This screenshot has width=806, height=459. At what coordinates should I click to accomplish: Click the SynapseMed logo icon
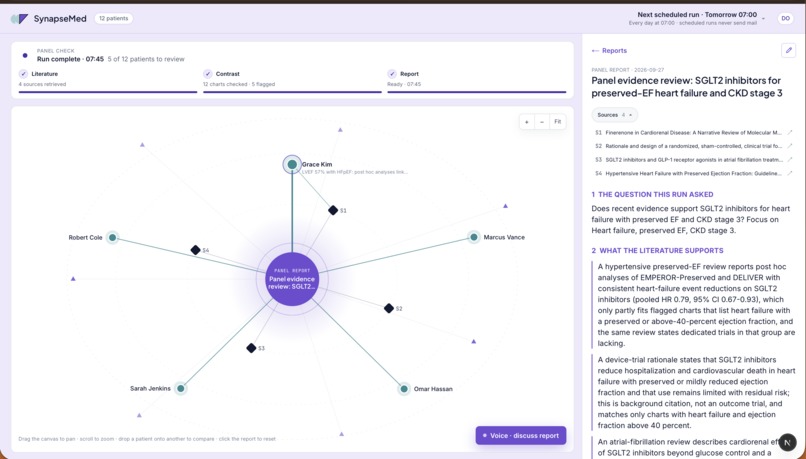pyautogui.click(x=19, y=19)
